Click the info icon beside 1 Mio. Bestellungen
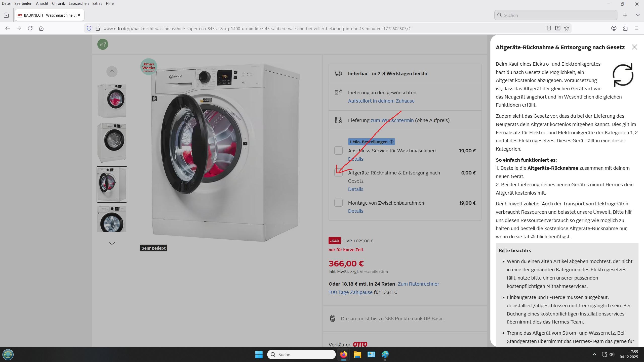 pos(391,142)
